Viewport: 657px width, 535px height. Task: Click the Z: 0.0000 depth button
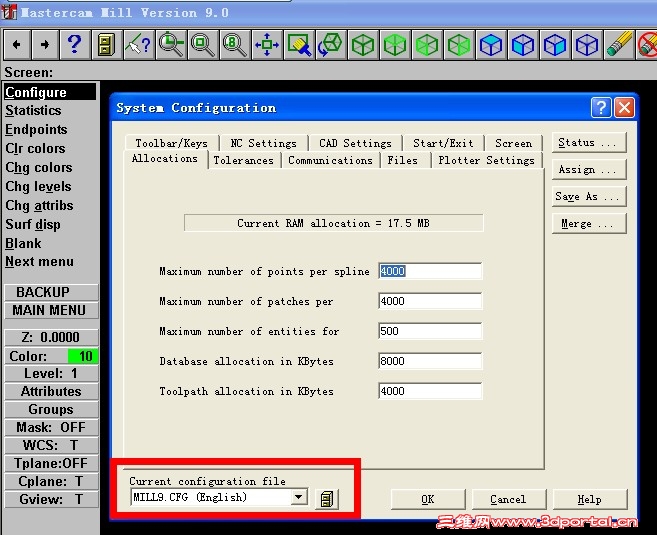pyautogui.click(x=51, y=337)
